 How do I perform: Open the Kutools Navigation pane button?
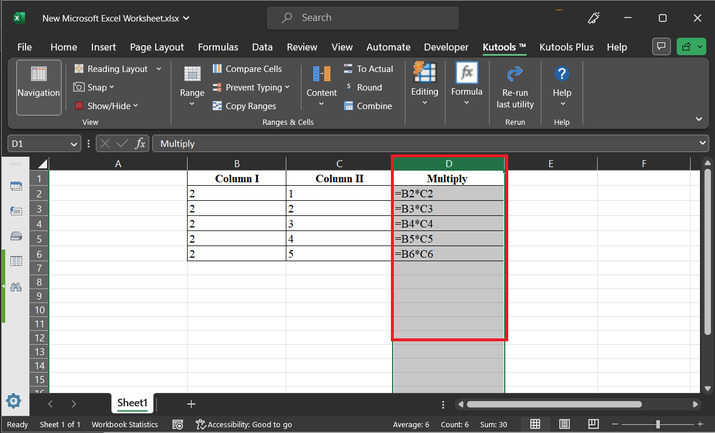click(39, 87)
